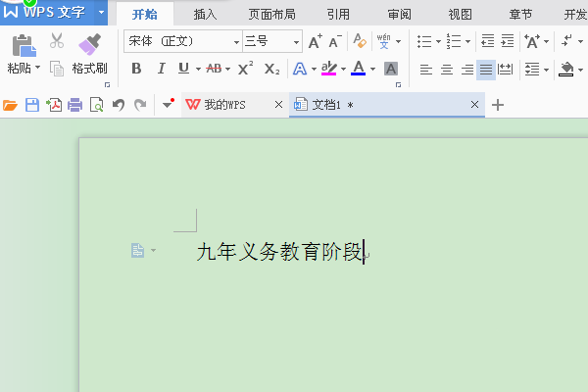Toggle superscript formatting
Image resolution: width=588 pixels, height=392 pixels.
coord(246,69)
